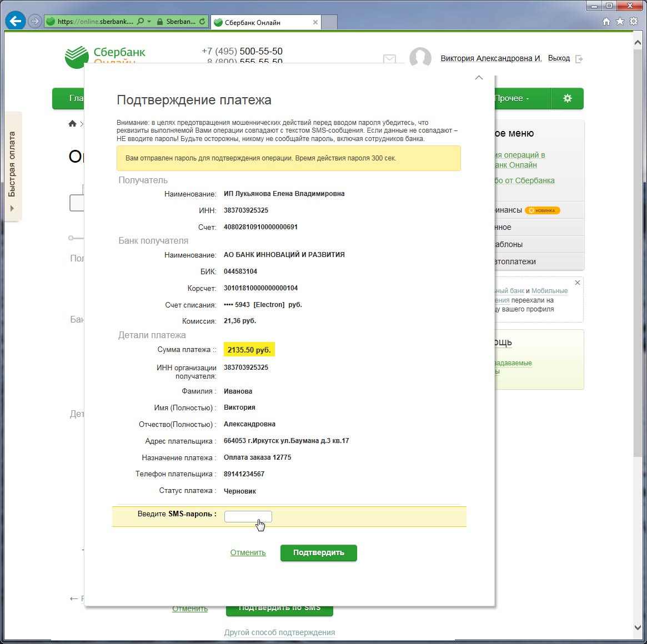Viewport: 647px width, 644px height.
Task: Select the Сбербанк Онлайн browser tab
Action: (265, 22)
